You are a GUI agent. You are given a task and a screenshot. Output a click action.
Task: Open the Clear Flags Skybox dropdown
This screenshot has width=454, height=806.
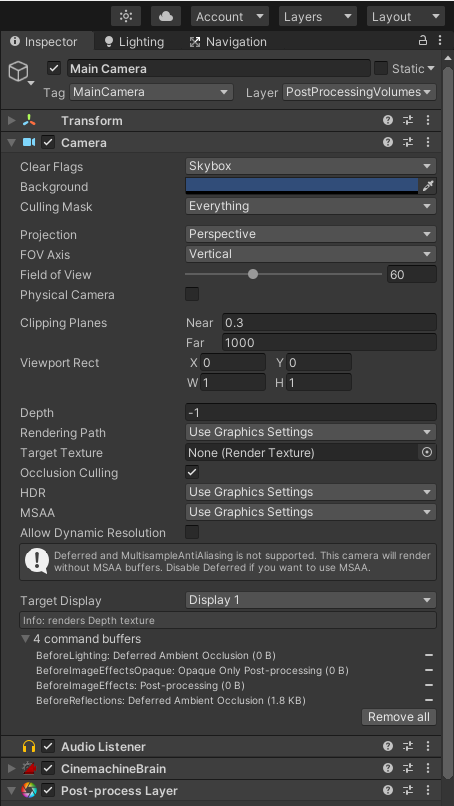(x=311, y=166)
